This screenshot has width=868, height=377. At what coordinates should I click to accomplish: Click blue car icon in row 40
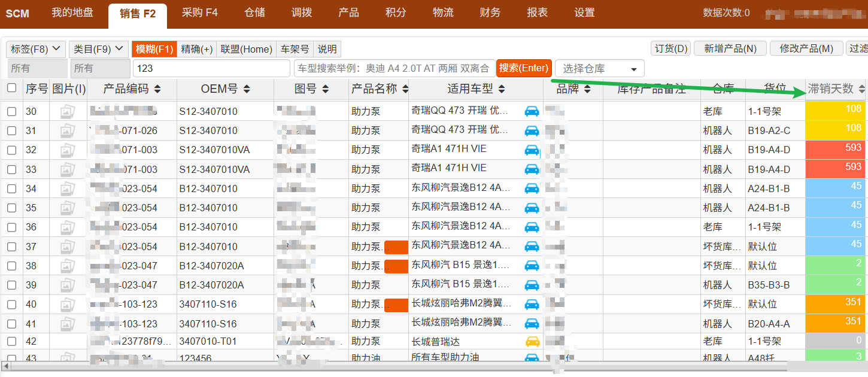tap(532, 304)
